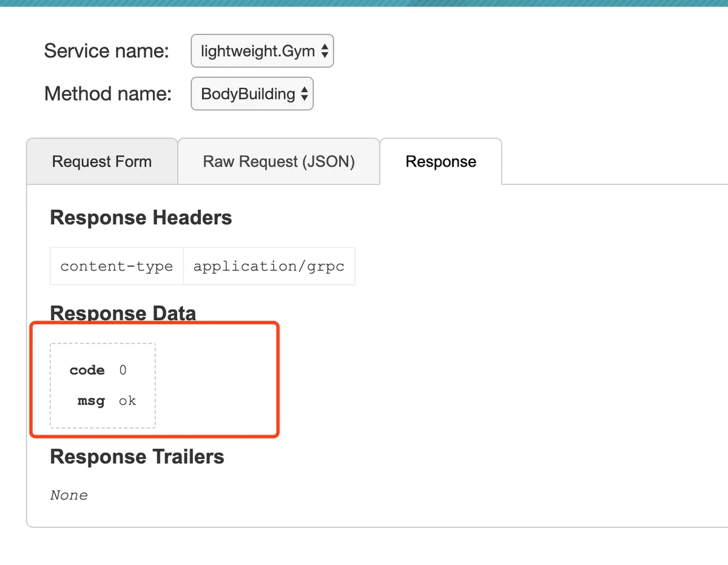Viewport: 728px width, 565px height.
Task: Select the msg field label
Action: point(91,401)
